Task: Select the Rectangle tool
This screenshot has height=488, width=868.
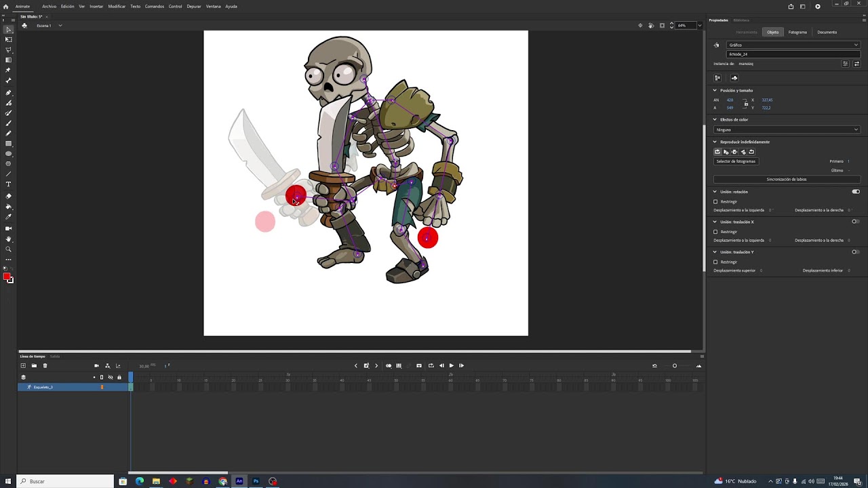Action: [8, 144]
